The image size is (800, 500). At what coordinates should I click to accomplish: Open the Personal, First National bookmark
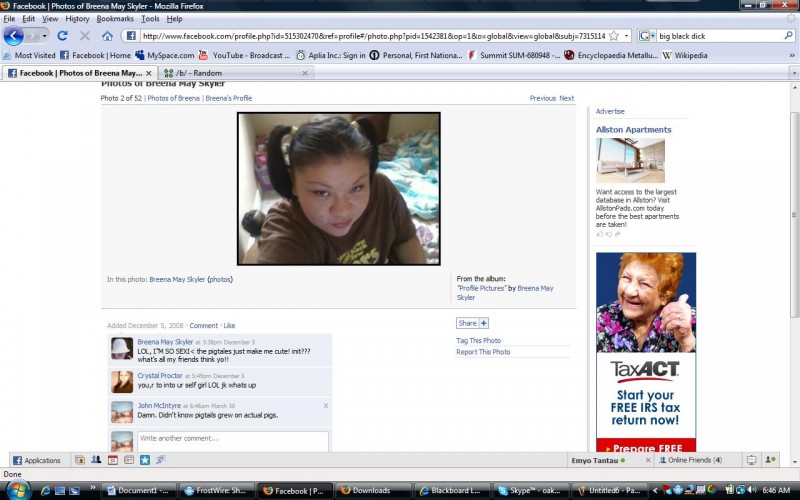pos(416,55)
